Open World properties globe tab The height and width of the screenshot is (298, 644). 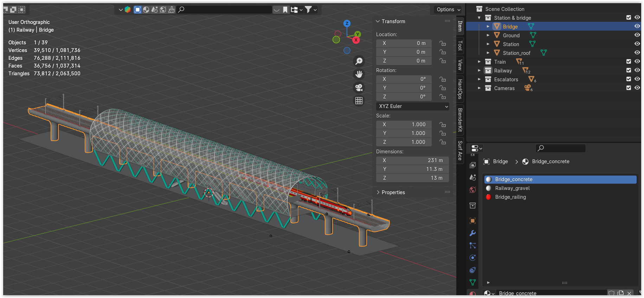473,190
